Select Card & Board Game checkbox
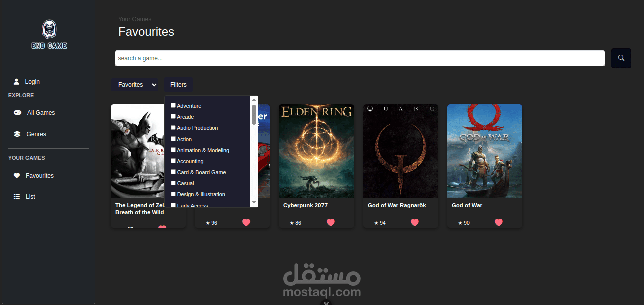This screenshot has height=305, width=644. (173, 172)
